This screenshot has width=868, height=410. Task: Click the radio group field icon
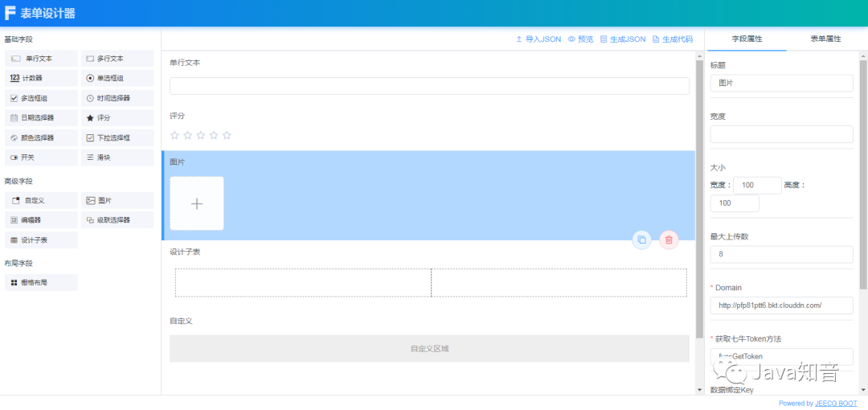pyautogui.click(x=90, y=78)
